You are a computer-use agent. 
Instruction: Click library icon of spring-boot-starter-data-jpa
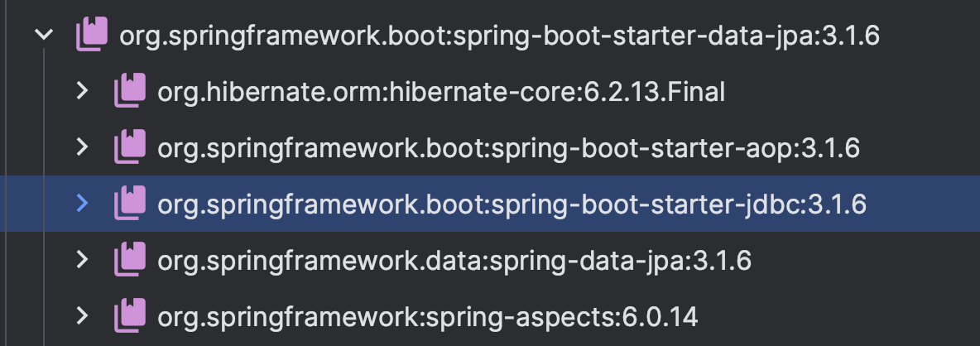[92, 34]
